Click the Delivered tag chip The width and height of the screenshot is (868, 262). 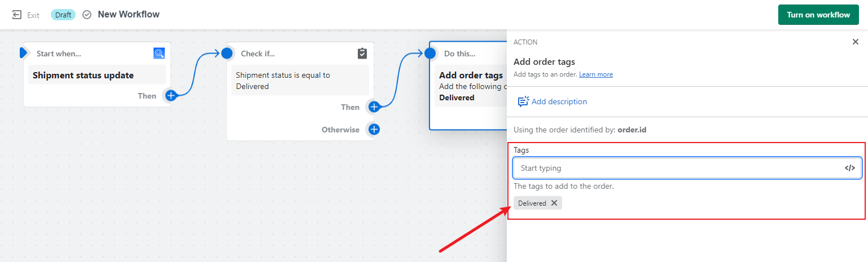538,203
